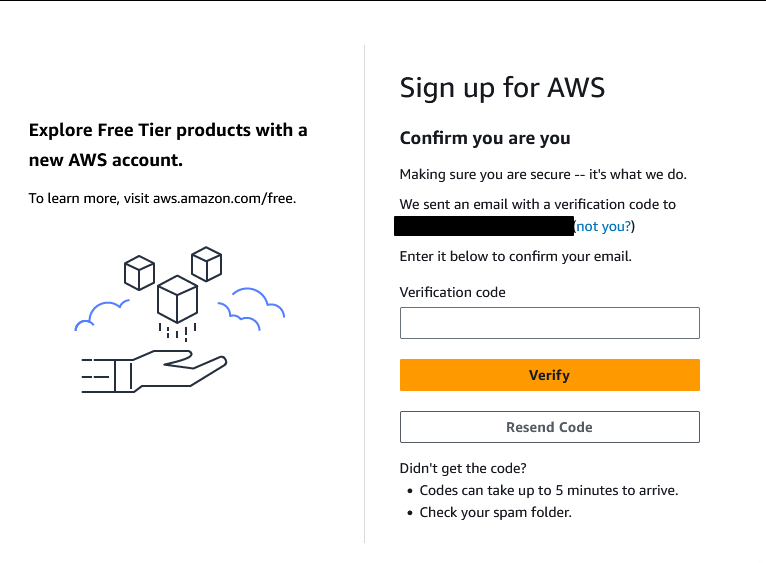The height and width of the screenshot is (563, 766).
Task: Click the small upper-left cube icon
Action: pos(139,273)
